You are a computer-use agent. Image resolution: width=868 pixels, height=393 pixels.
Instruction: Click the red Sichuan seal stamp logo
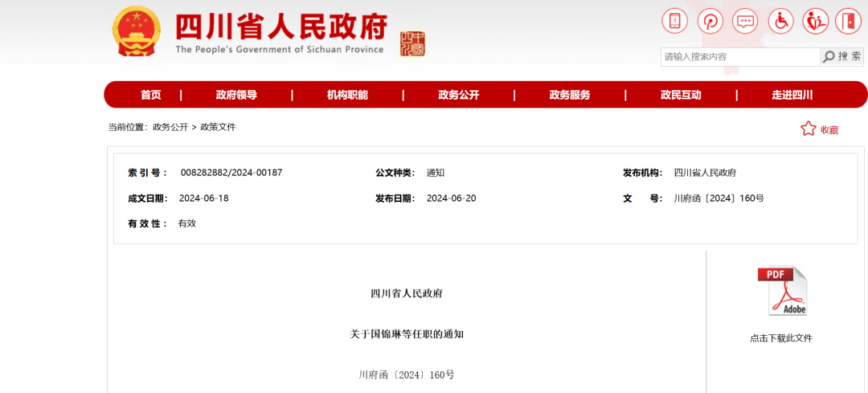click(412, 44)
